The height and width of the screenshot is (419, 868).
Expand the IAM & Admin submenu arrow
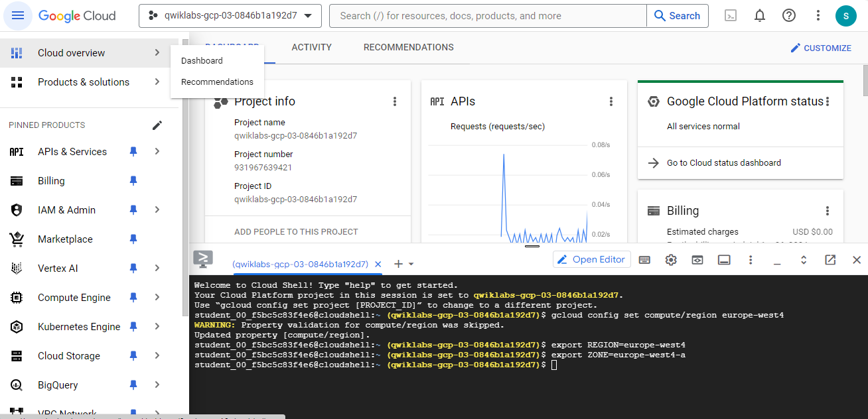pos(157,210)
